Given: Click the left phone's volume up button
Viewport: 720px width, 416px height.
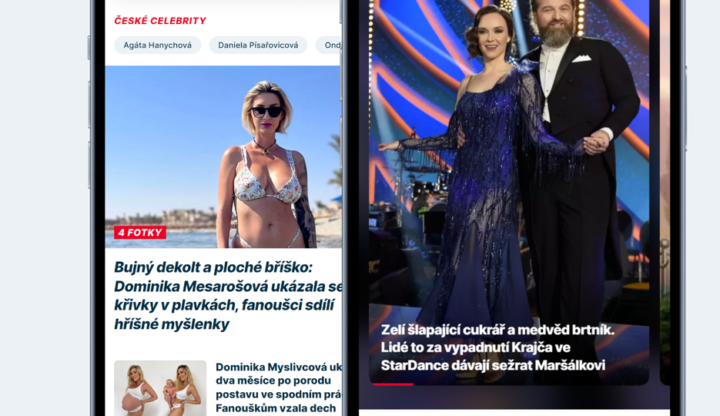Looking at the screenshot, I should coord(89,105).
